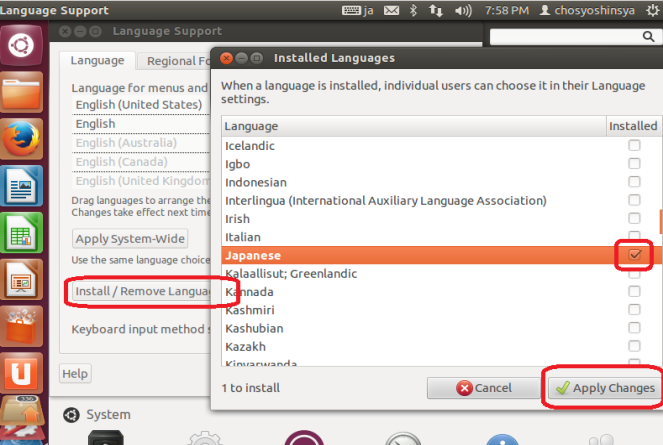Enable the Icelandic language checkbox
Viewport: 663px width, 445px height.
(634, 146)
